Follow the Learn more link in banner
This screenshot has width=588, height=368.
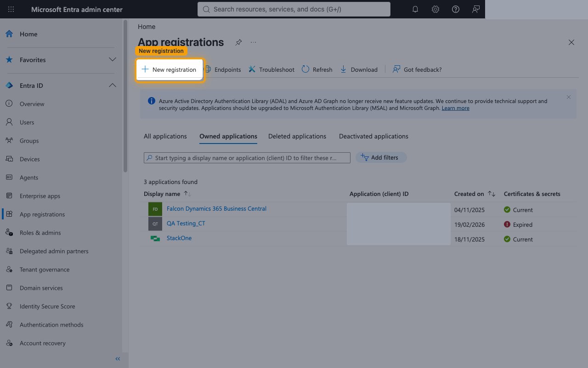click(x=456, y=108)
